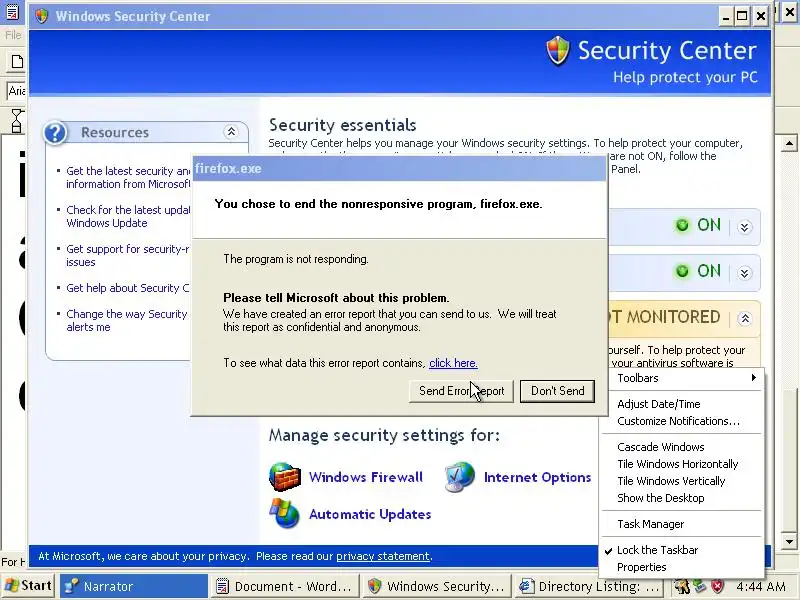The width and height of the screenshot is (800, 600).
Task: Select Adjust Date/Time menu entry
Action: coord(682,404)
